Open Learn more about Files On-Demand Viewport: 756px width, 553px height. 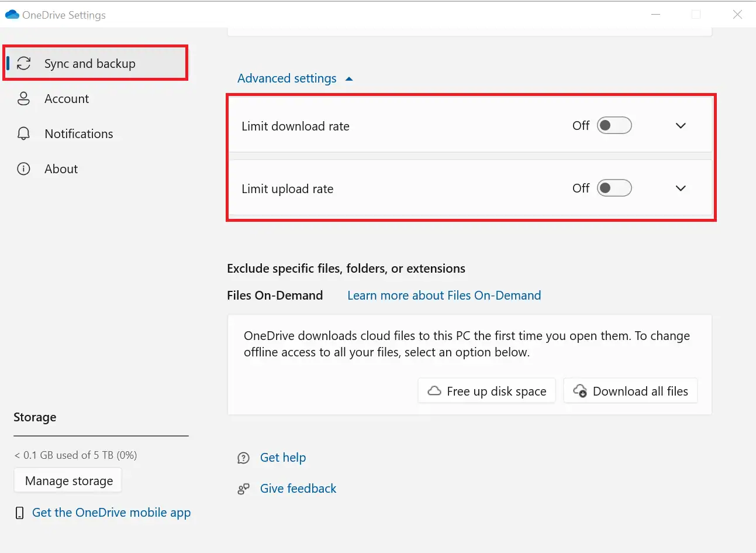pos(444,295)
